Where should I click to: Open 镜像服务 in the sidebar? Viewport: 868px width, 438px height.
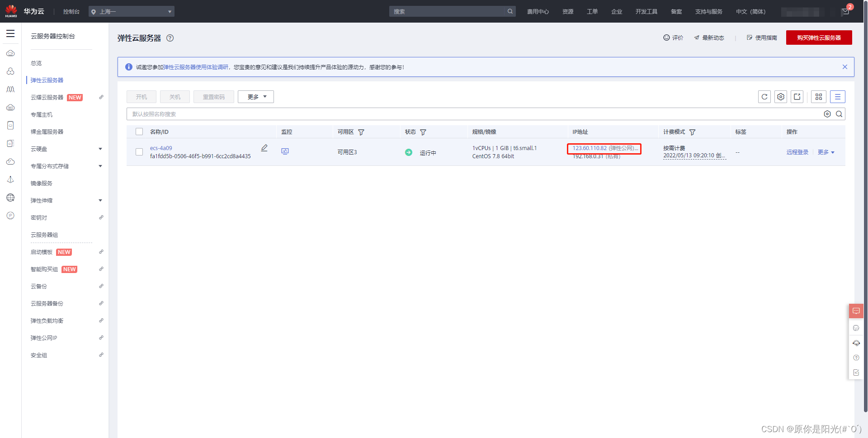42,184
